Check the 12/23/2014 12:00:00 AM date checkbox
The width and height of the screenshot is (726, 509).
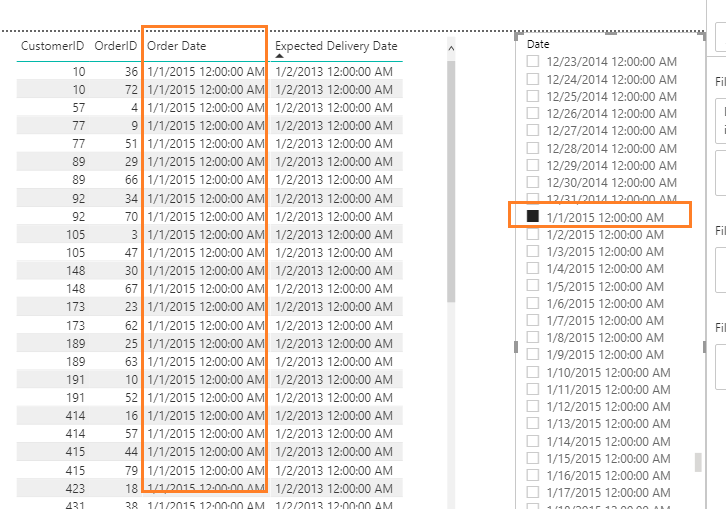tap(532, 61)
